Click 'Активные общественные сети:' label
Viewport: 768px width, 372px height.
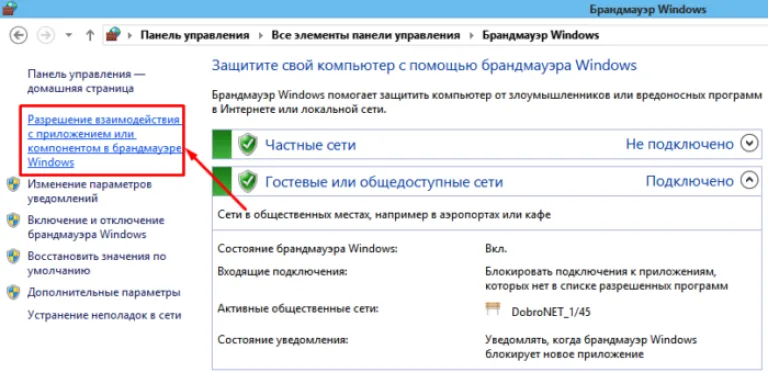299,308
